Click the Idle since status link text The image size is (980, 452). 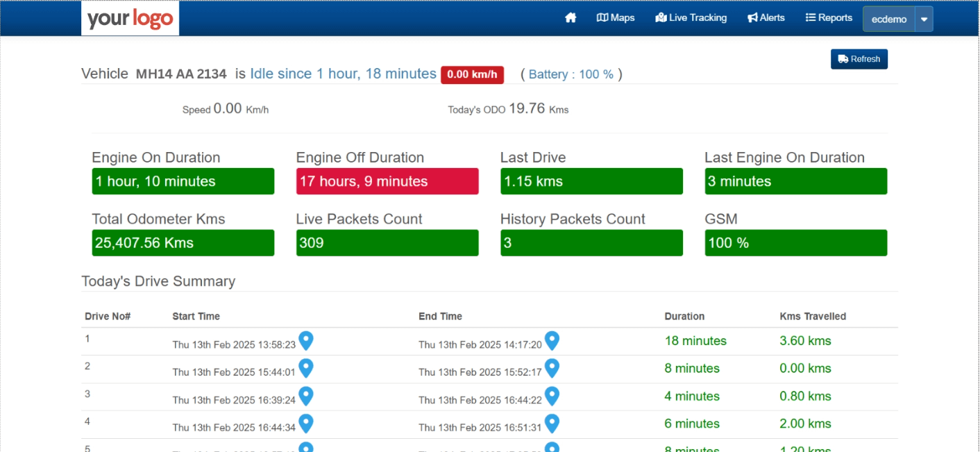coord(343,74)
